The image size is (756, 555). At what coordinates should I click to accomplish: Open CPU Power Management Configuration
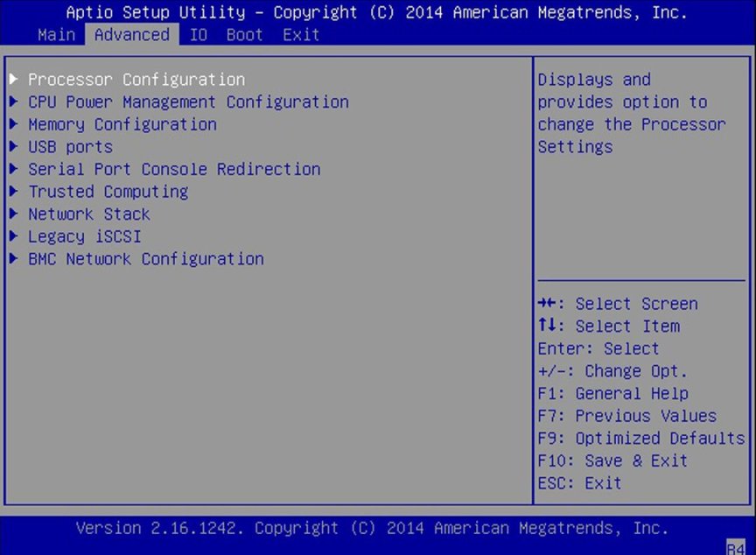(188, 102)
